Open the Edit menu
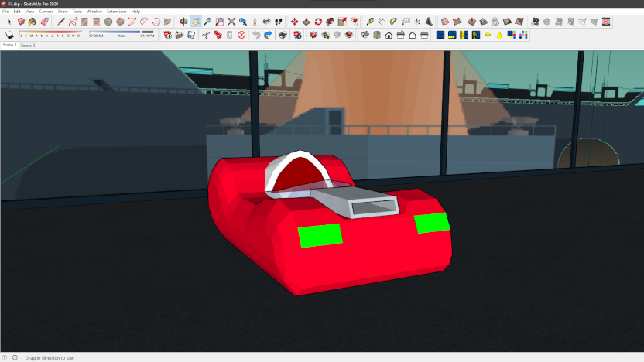Screen dimensions: 644x362 click(x=17, y=12)
